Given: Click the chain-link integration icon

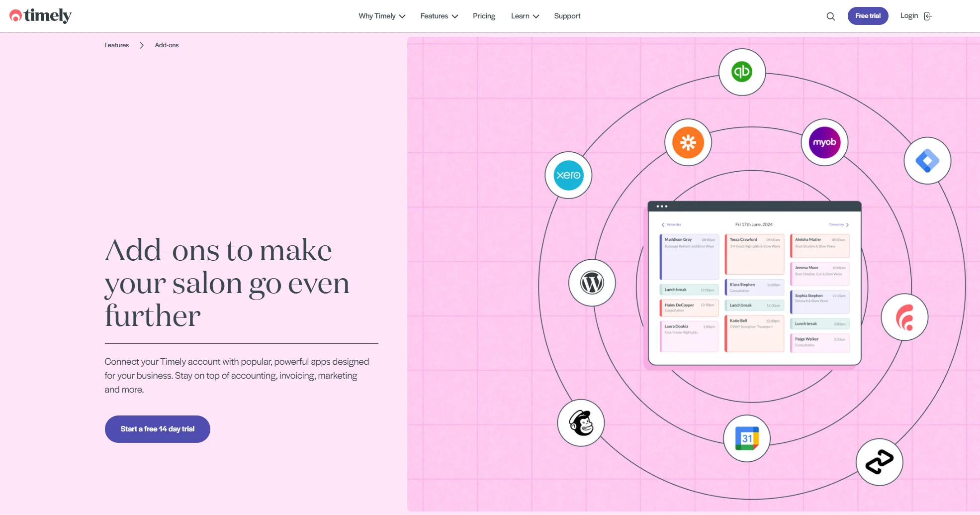Looking at the screenshot, I should click(x=879, y=462).
